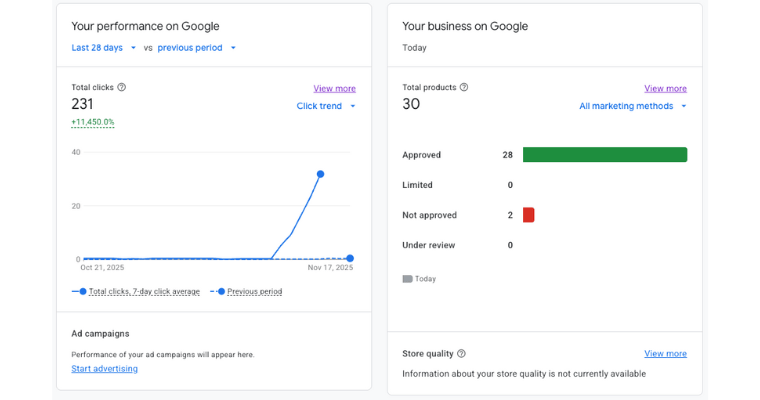Image resolution: width=760 pixels, height=400 pixels.
Task: Click the Total clicks 7-day average legend label
Action: [x=144, y=291]
